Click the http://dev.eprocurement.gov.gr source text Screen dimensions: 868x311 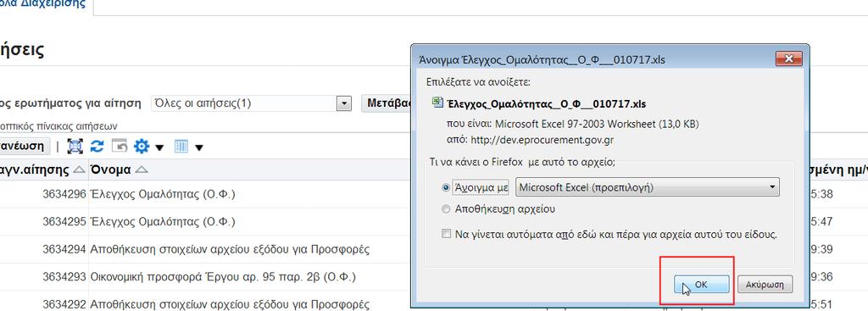[x=542, y=140]
